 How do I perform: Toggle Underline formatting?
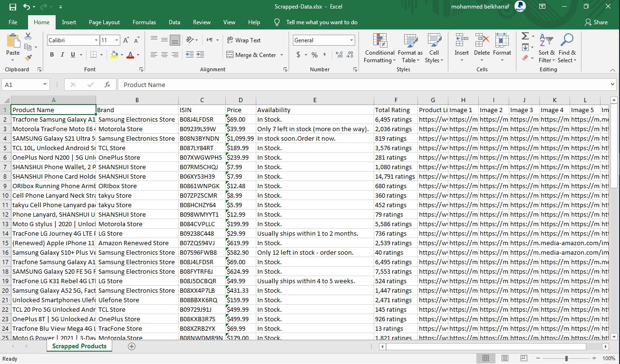click(73, 55)
